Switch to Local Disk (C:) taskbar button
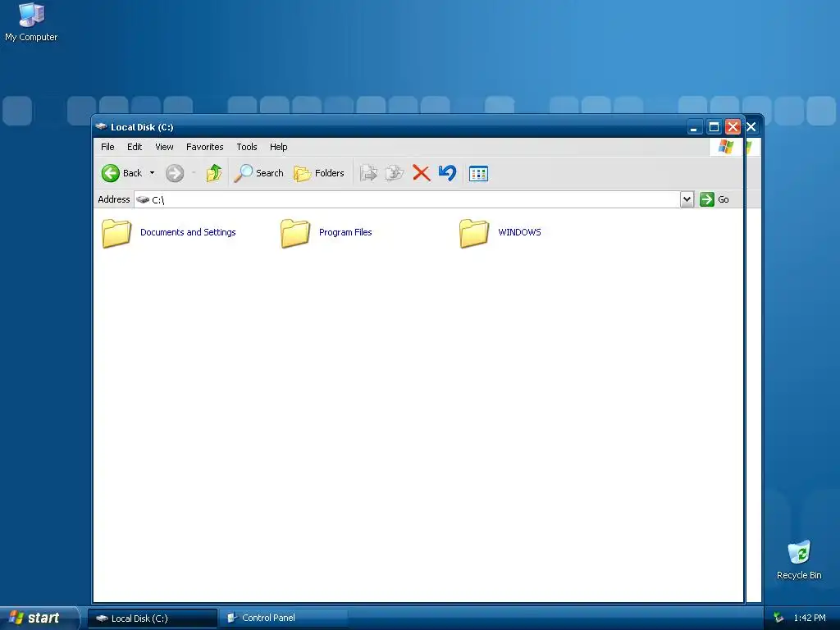The width and height of the screenshot is (840, 630). click(153, 619)
